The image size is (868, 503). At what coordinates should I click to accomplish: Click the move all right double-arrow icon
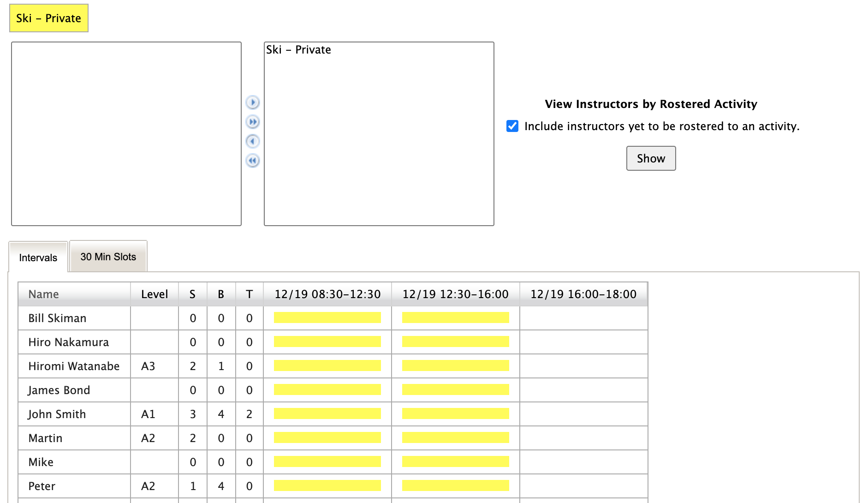(x=252, y=122)
